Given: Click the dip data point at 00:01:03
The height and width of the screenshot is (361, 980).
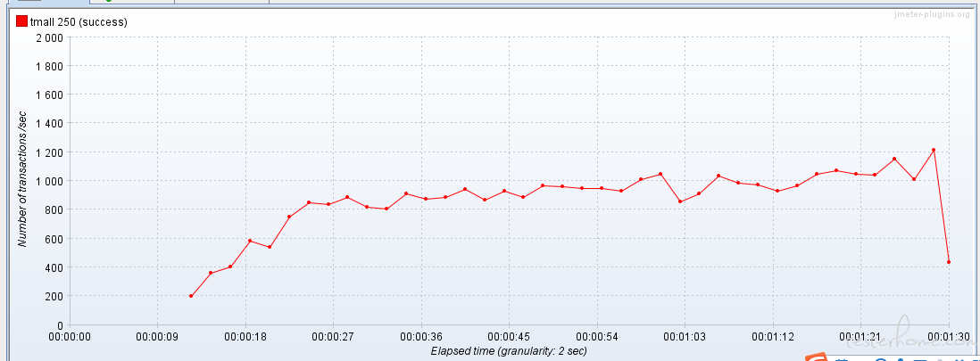Looking at the screenshot, I should (x=680, y=201).
